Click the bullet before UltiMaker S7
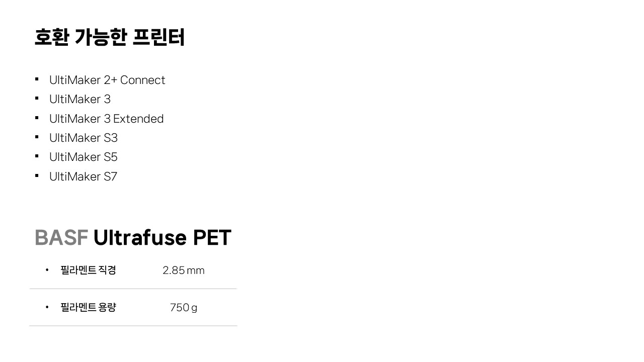Screen dimensions: 644x362 coord(37,176)
